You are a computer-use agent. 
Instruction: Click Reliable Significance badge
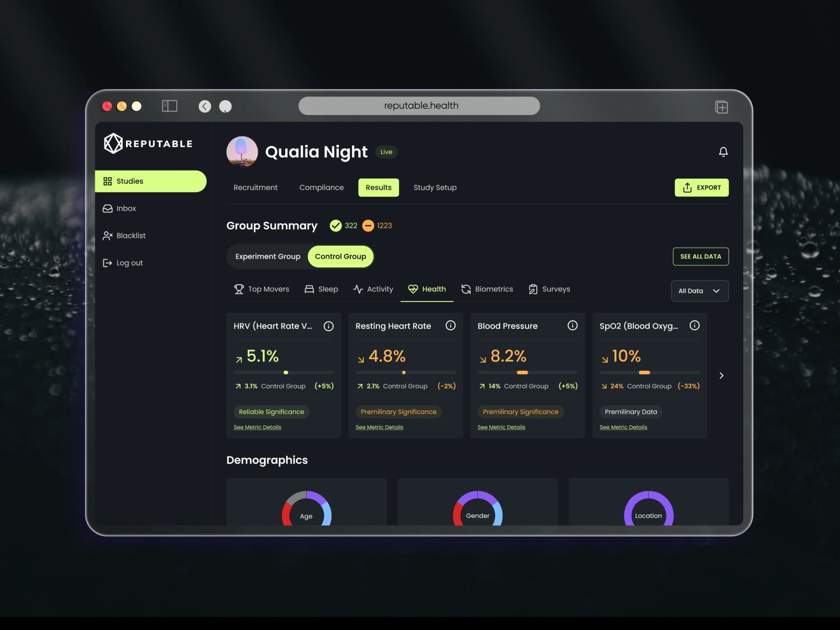(x=271, y=412)
